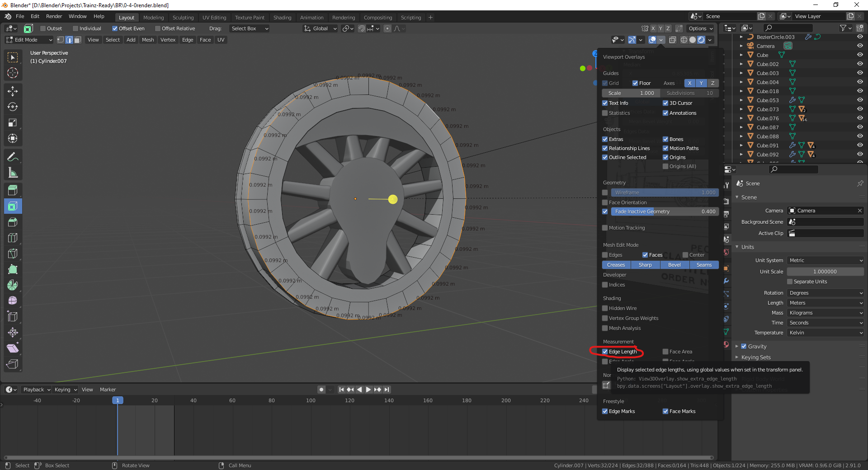Screen dimensions: 868x470
Task: Enable the Indices developer checkbox
Action: pos(605,285)
